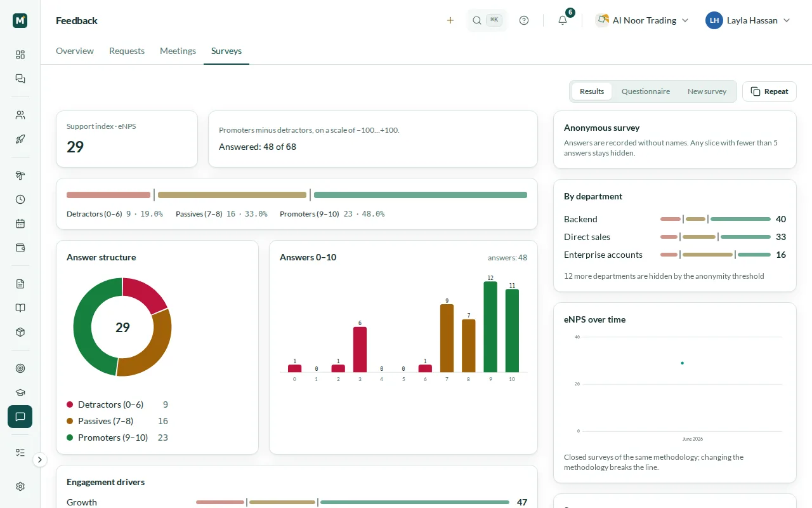The image size is (812, 508).
Task: Select the Questionnaire view toggle
Action: click(x=646, y=91)
